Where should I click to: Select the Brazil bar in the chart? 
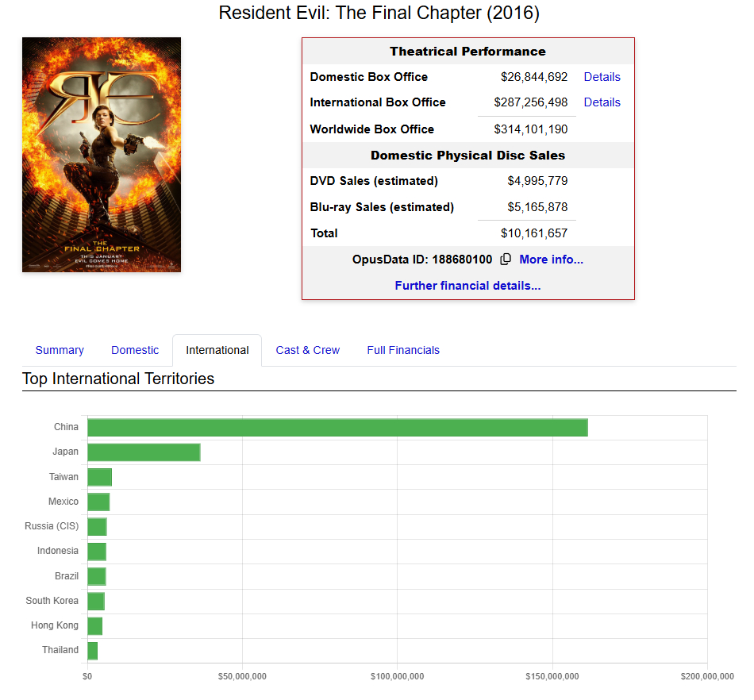coord(97,576)
